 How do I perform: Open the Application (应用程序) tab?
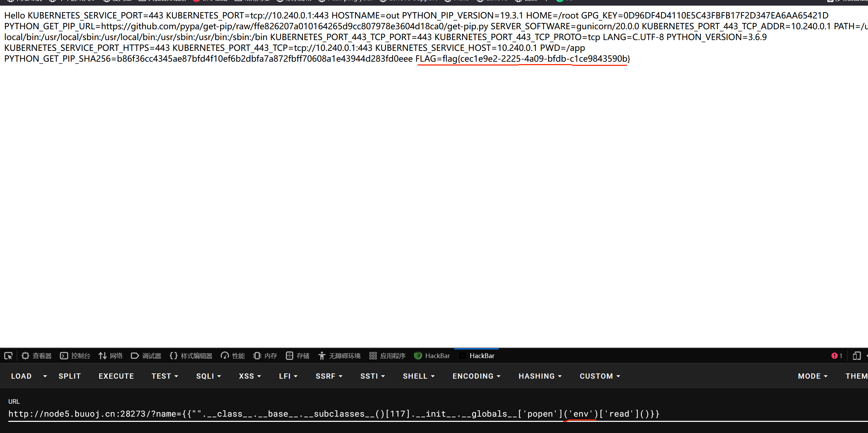(x=387, y=356)
